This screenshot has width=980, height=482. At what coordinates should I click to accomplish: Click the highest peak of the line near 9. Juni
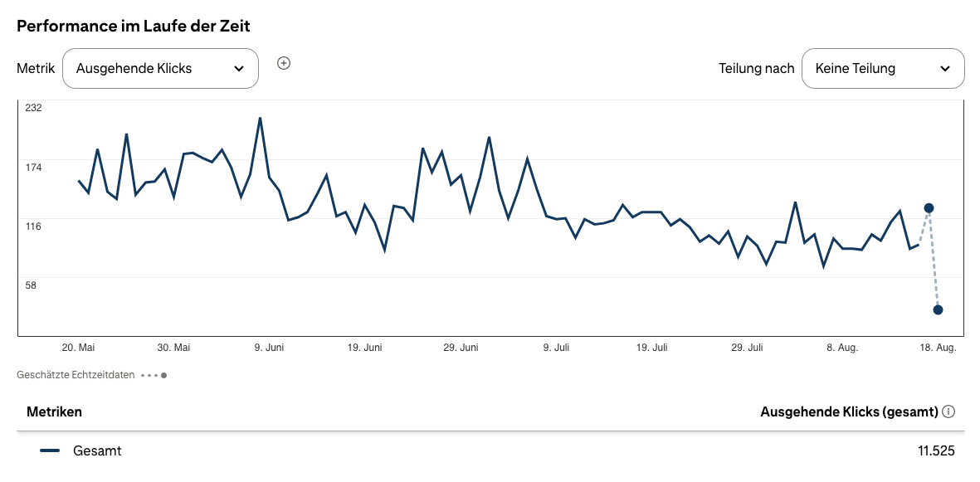click(x=260, y=118)
